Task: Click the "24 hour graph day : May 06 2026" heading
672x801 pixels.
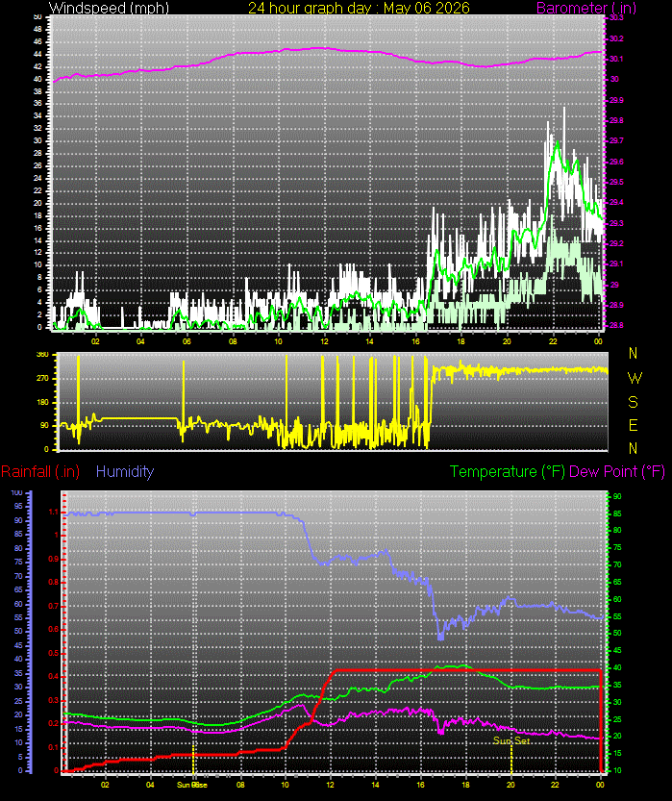Action: click(359, 8)
